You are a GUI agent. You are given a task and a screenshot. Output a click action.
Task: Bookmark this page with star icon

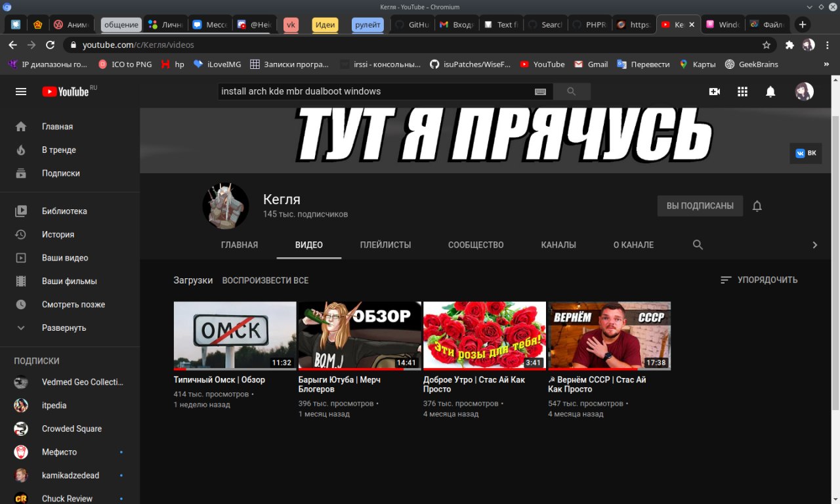766,45
